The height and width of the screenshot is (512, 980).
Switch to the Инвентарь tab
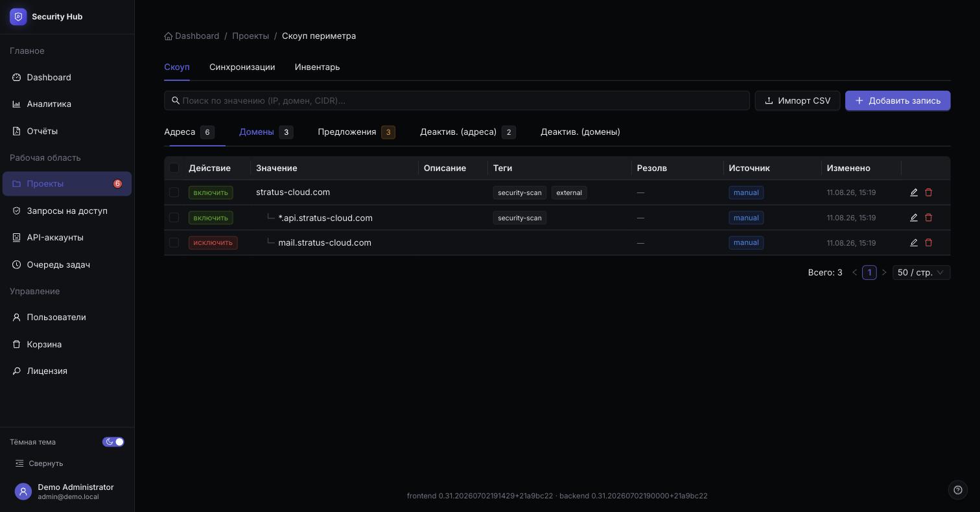(x=317, y=67)
